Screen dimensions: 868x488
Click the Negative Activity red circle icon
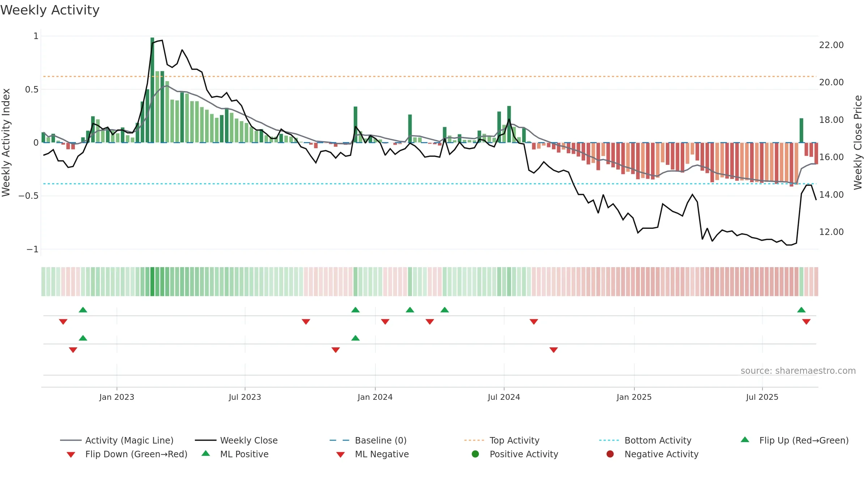pyautogui.click(x=610, y=454)
